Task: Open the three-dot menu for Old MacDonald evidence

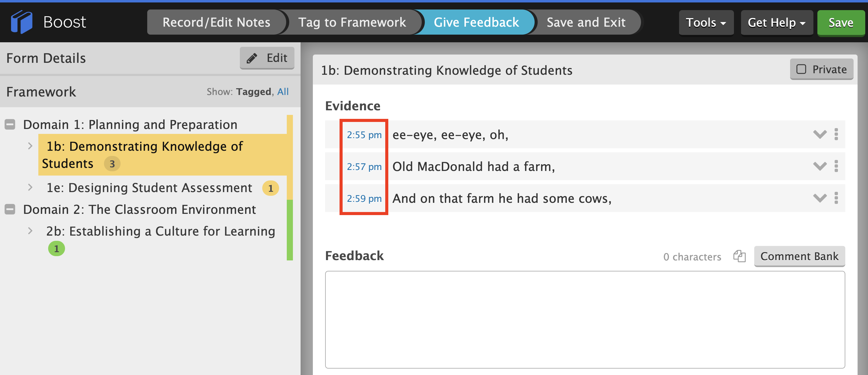Action: pos(836,166)
